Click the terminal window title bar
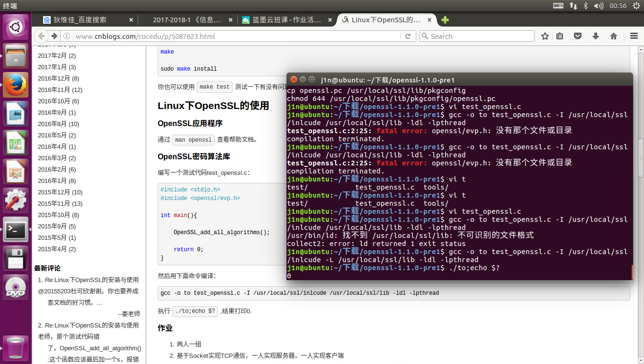 point(459,80)
